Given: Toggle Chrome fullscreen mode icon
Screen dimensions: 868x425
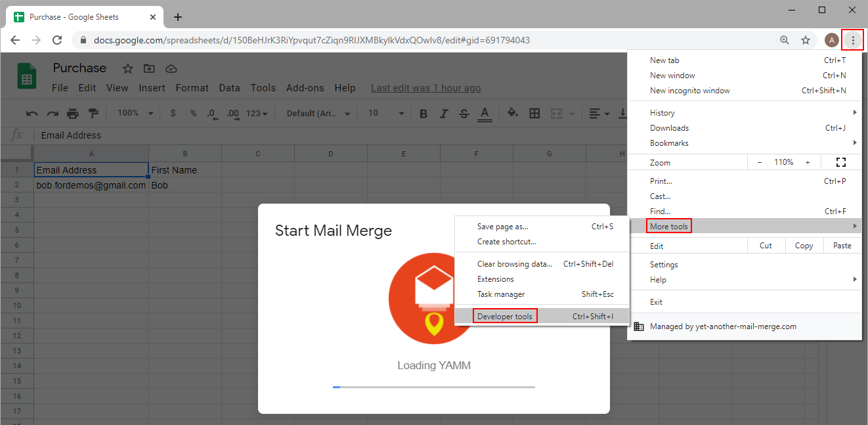Looking at the screenshot, I should (840, 162).
